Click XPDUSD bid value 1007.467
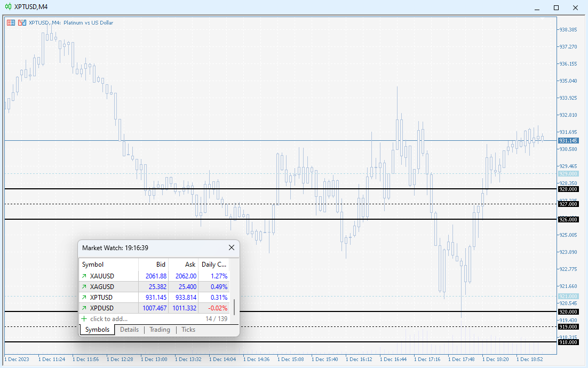This screenshot has width=588, height=368. pos(155,308)
